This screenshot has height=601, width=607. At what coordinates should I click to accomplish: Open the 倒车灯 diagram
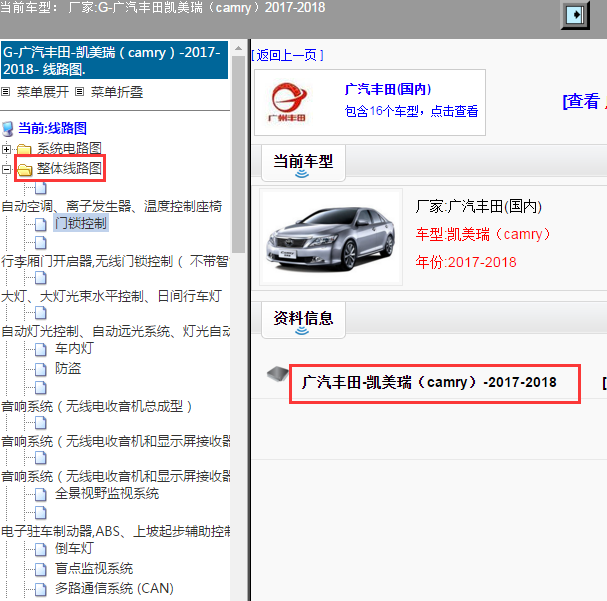click(74, 548)
